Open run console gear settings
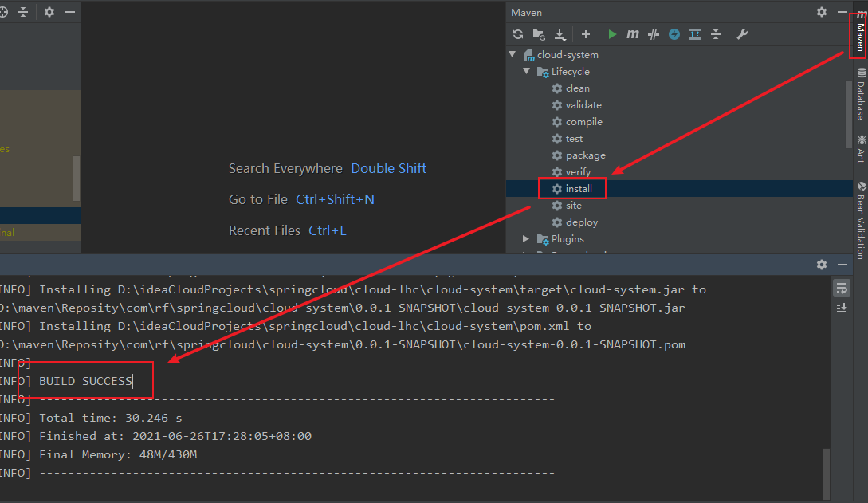Viewport: 868px width, 503px height. pyautogui.click(x=822, y=265)
